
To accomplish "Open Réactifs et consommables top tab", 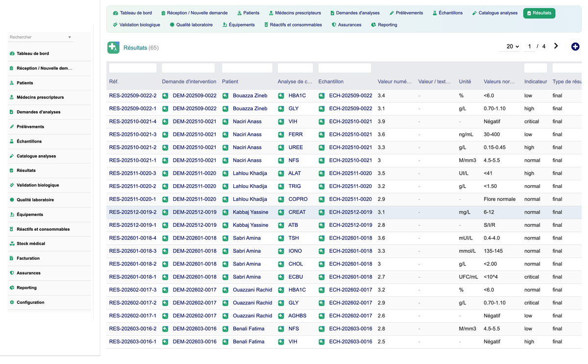I will pos(293,24).
